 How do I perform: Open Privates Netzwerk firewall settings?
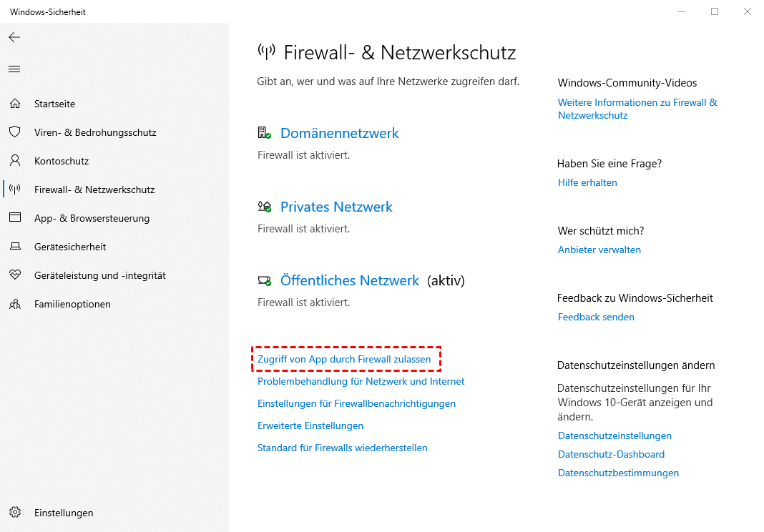point(336,207)
